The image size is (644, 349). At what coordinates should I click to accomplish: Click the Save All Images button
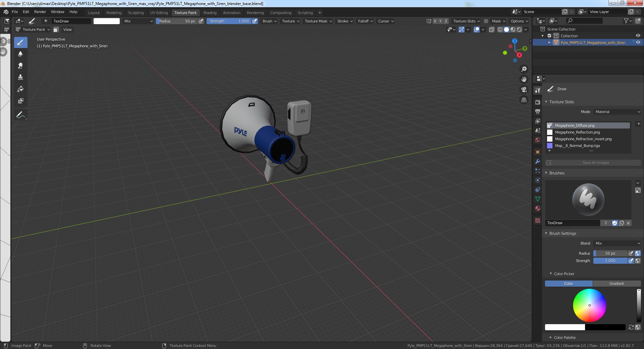(593, 163)
